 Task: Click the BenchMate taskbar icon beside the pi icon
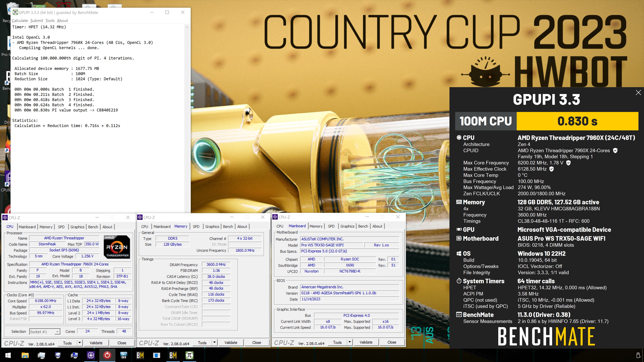click(173, 355)
